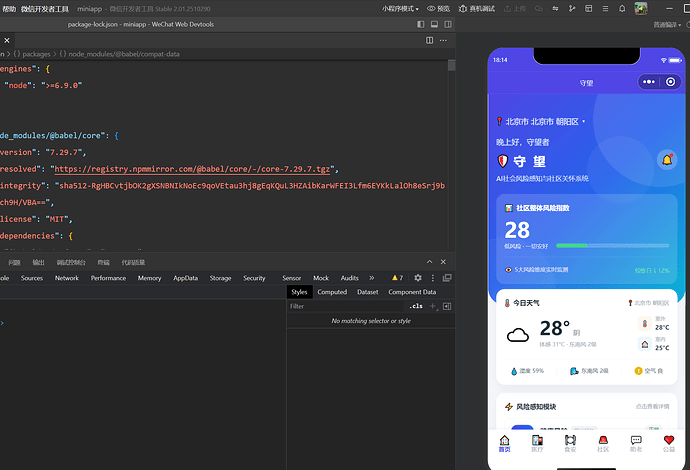Image resolution: width=690 pixels, height=470 pixels.
Task: Switch to the 终端 panel tab
Action: (103, 262)
